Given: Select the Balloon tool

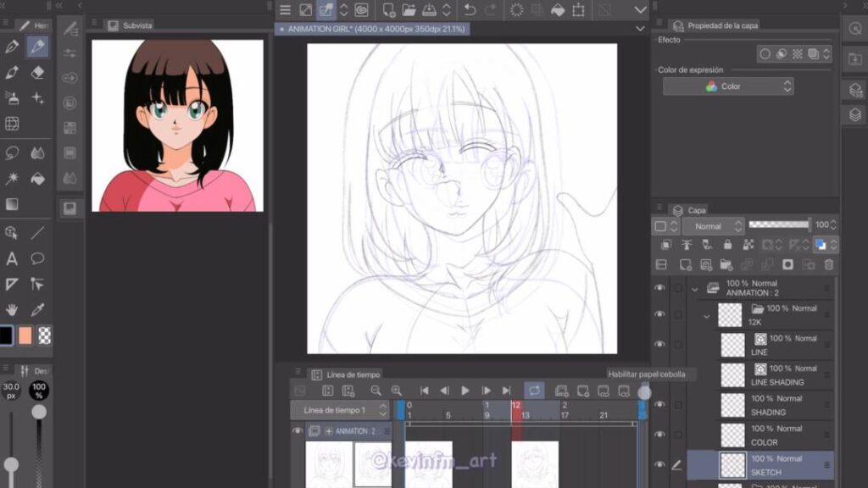Looking at the screenshot, I should [37, 258].
